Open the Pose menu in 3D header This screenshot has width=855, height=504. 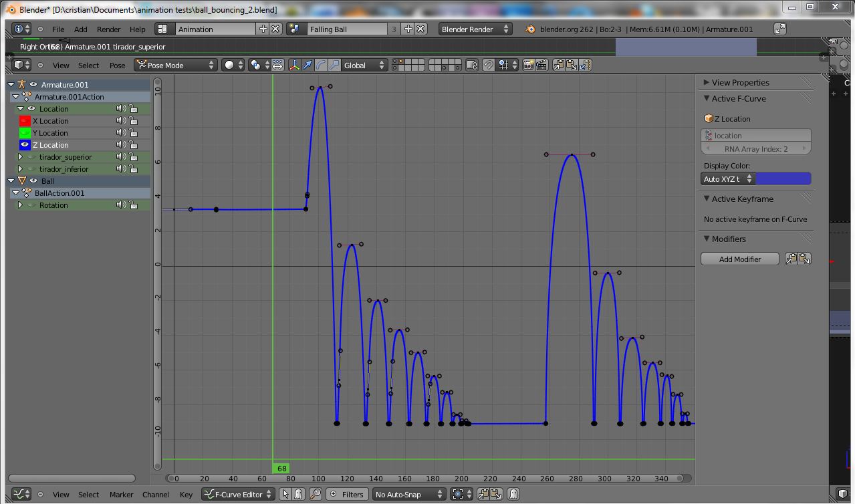pos(118,65)
